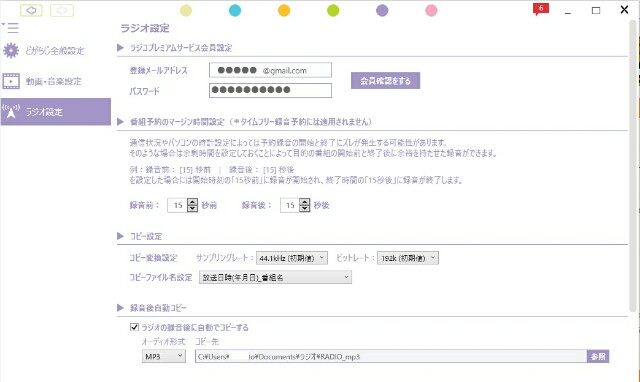Toggle ラジオの録音後に自動でコピーする checkbox
Viewport: 640px width, 382px height.
(134, 327)
